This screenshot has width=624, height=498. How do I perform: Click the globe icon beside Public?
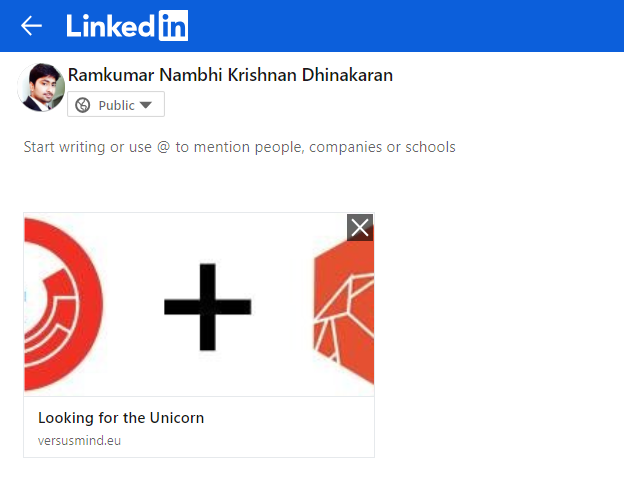[83, 105]
